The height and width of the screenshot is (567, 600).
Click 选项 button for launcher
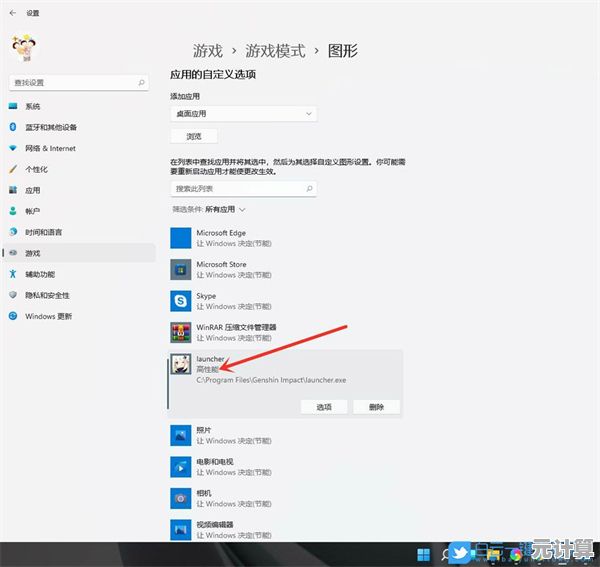(324, 407)
